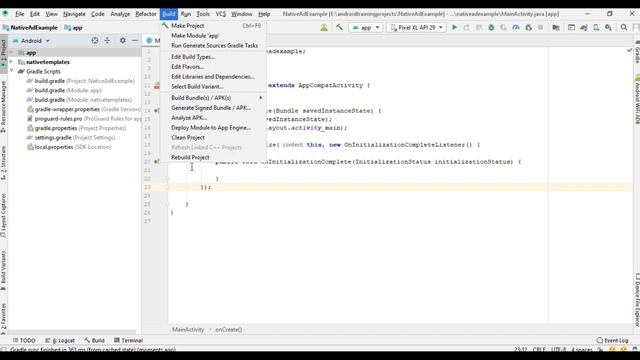Click UTF-8 encoding in status bar
The image size is (640, 360).
pyautogui.click(x=558, y=350)
